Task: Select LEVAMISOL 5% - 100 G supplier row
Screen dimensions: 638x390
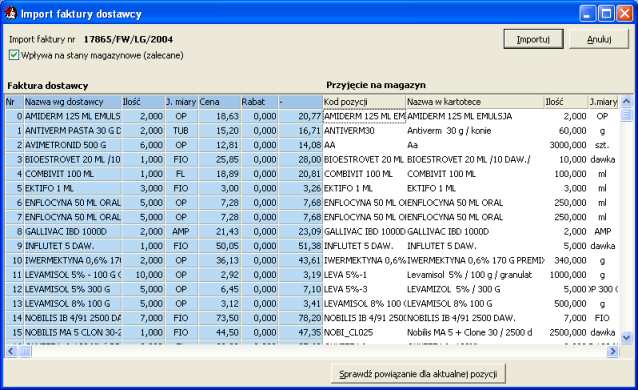Action: 72,275
